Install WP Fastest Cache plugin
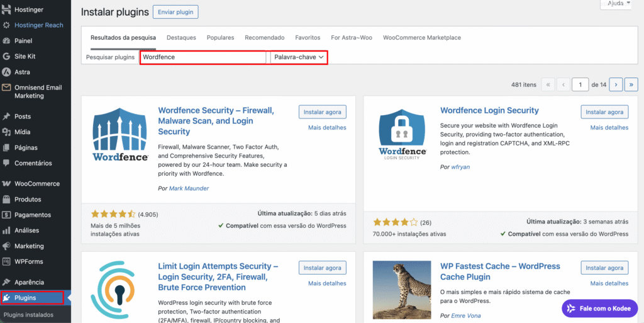 click(x=604, y=268)
